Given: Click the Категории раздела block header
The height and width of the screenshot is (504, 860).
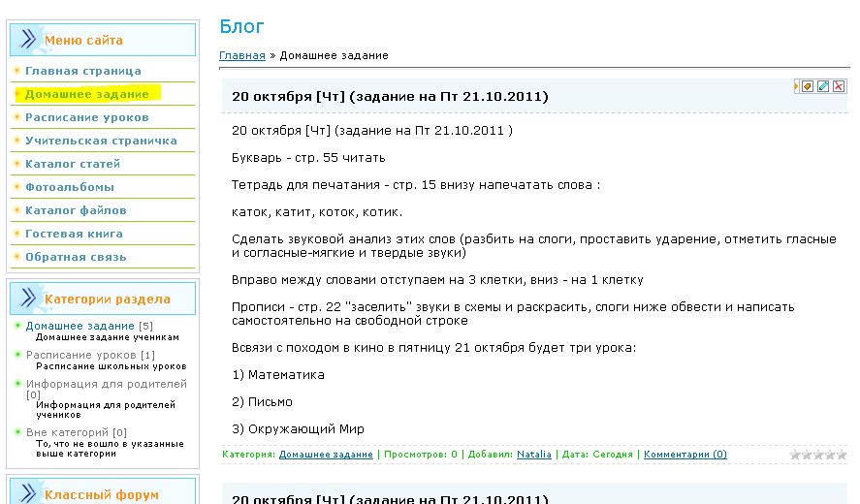Looking at the screenshot, I should [x=103, y=299].
